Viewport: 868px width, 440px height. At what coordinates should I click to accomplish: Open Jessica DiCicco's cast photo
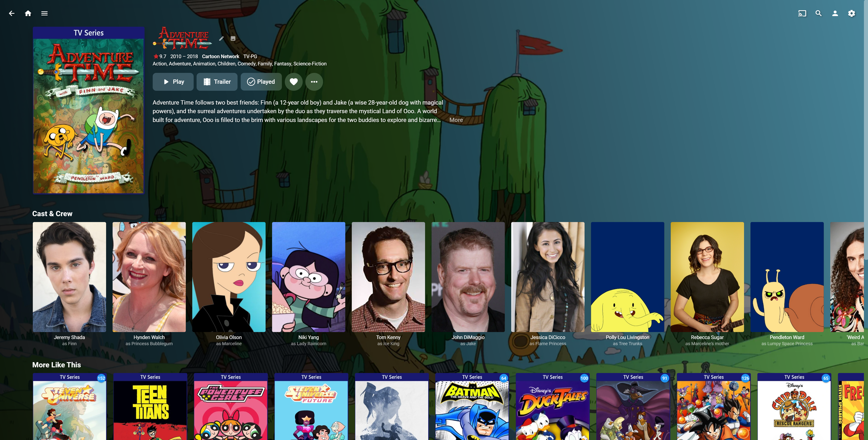pyautogui.click(x=548, y=277)
